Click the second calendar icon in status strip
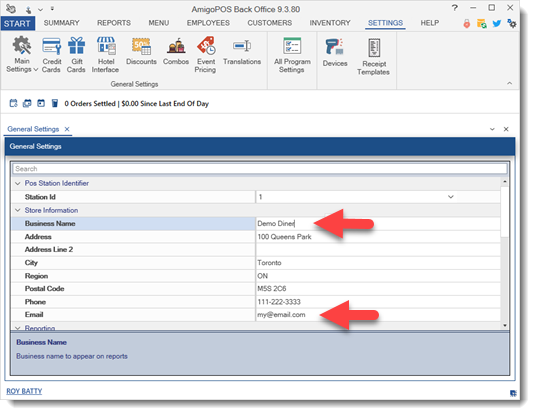 27,103
